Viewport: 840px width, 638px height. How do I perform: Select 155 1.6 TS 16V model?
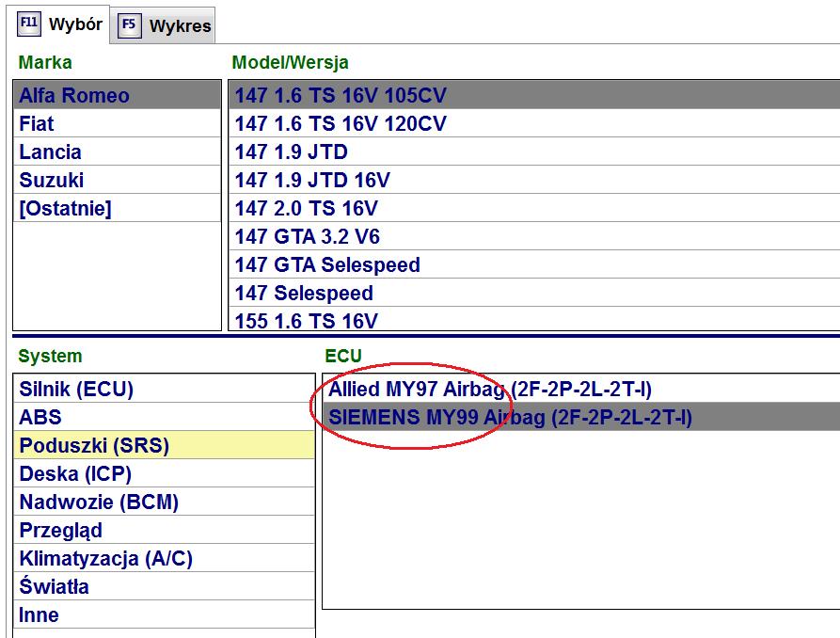pyautogui.click(x=534, y=320)
